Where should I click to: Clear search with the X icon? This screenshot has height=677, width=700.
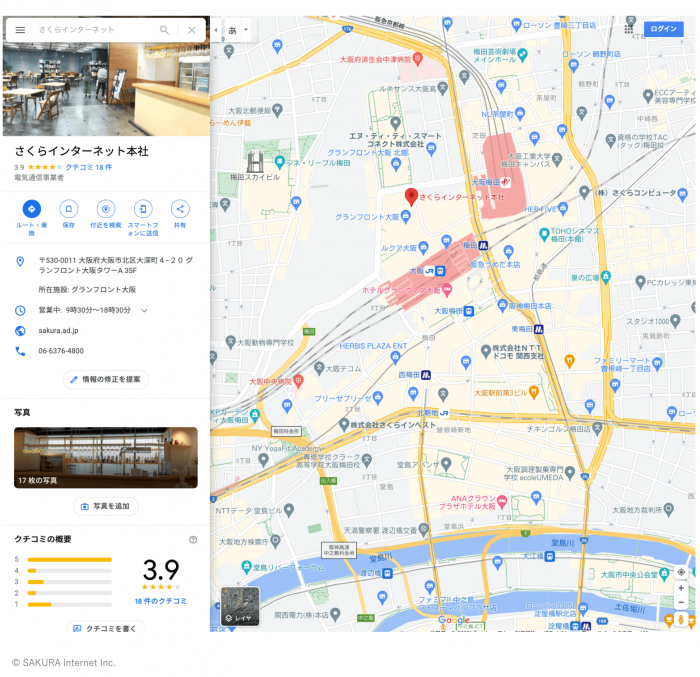(192, 30)
